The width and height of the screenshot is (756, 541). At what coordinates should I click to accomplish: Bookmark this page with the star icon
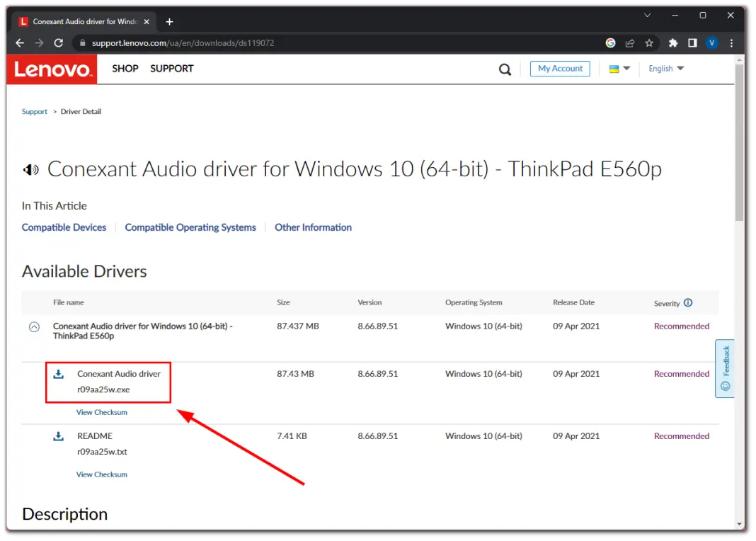pos(649,42)
